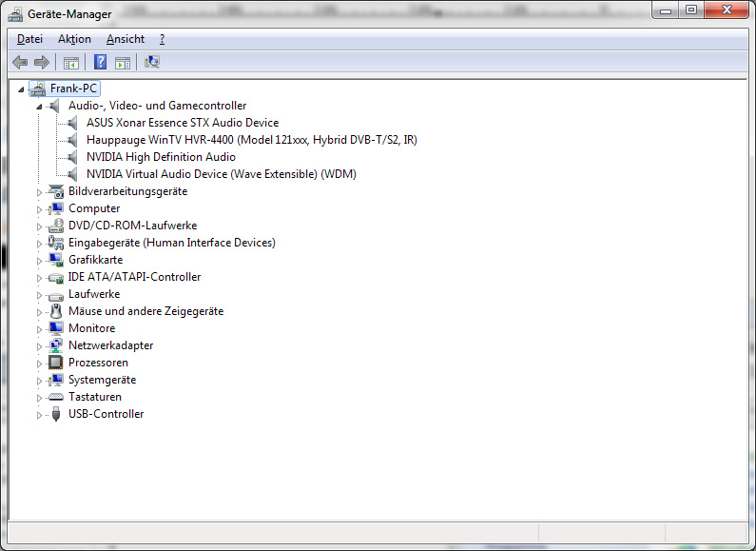This screenshot has height=551, width=756.
Task: Click the NVIDIA High Definition Audio speaker icon
Action: click(x=72, y=157)
